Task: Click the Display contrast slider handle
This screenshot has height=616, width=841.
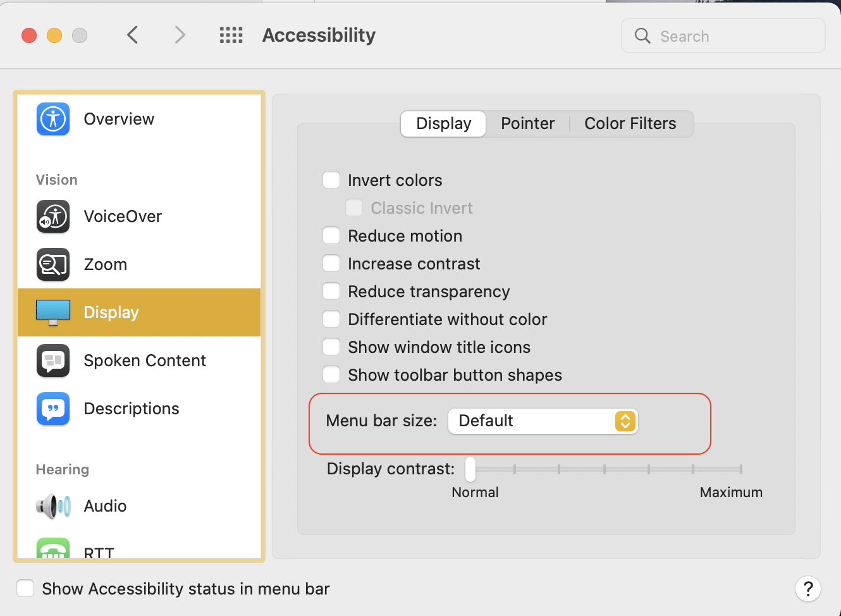Action: (x=470, y=469)
